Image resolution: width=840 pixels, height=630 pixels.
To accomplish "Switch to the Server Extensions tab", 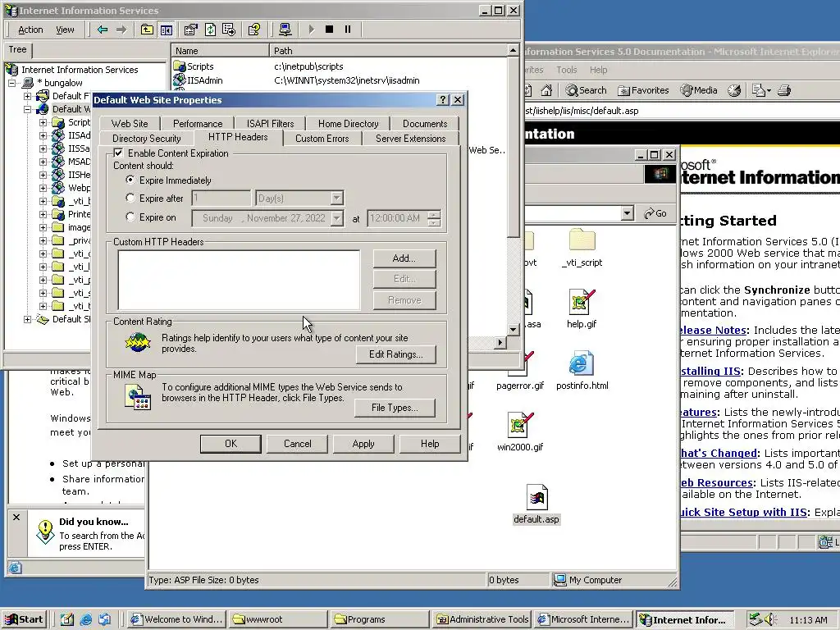I will pos(410,138).
